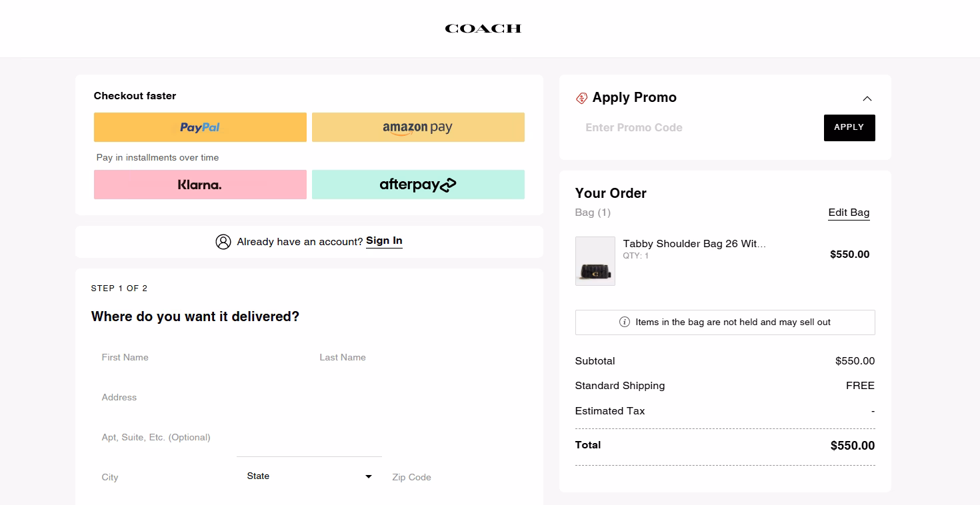980x505 pixels.
Task: Open the Sign In link
Action: pos(384,241)
